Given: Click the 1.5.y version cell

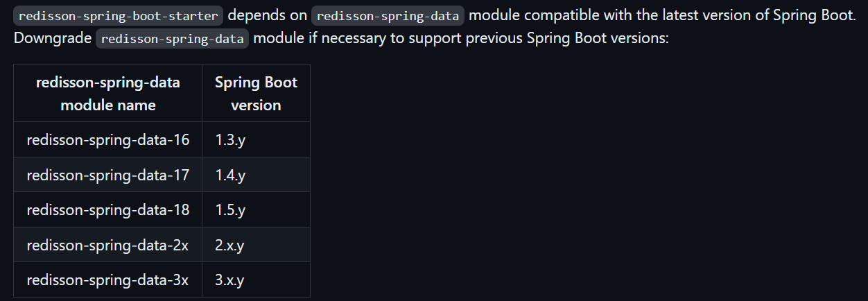Looking at the screenshot, I should pos(230,209).
